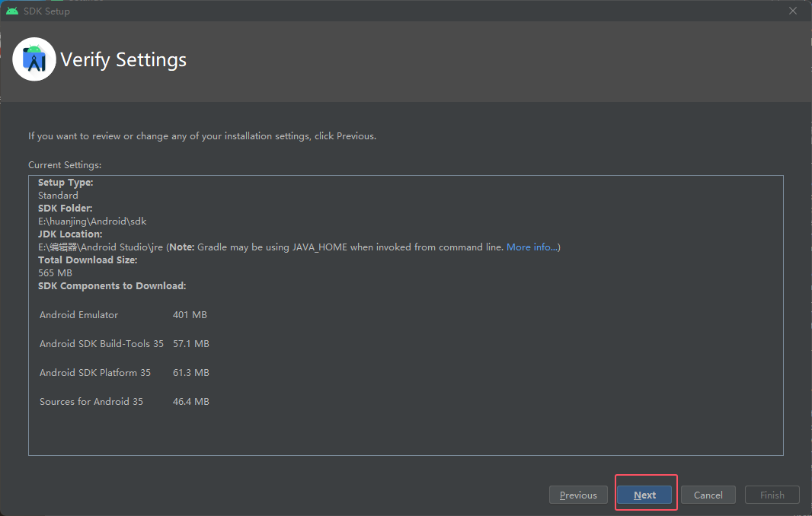Screen dimensions: 812x516
Task: Click the 565 MB total download size
Action: click(x=55, y=272)
